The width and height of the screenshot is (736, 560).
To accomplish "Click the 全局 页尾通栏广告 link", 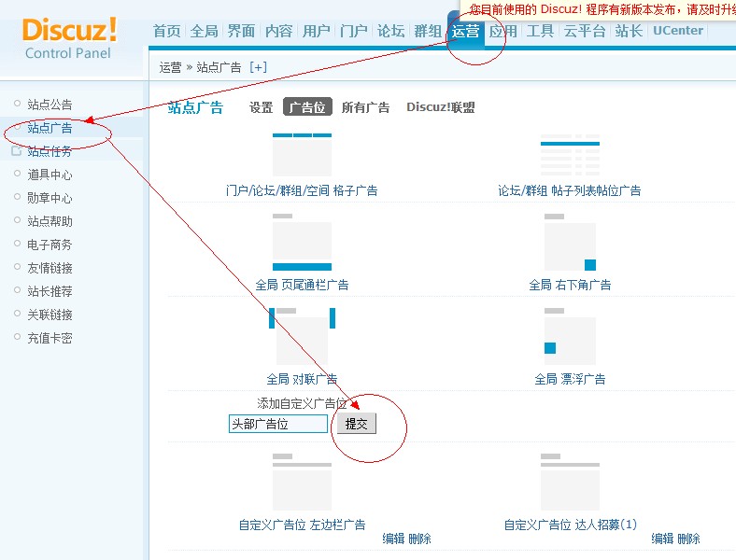I will point(302,285).
